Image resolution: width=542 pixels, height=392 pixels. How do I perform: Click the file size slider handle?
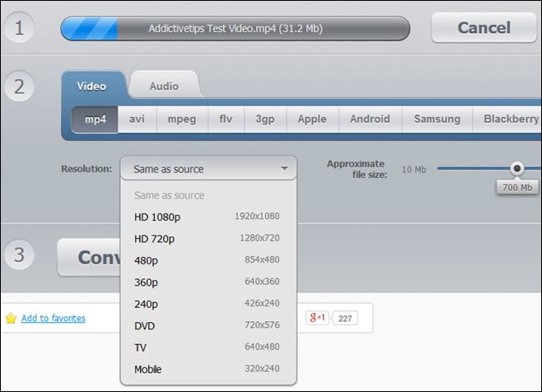click(x=516, y=169)
